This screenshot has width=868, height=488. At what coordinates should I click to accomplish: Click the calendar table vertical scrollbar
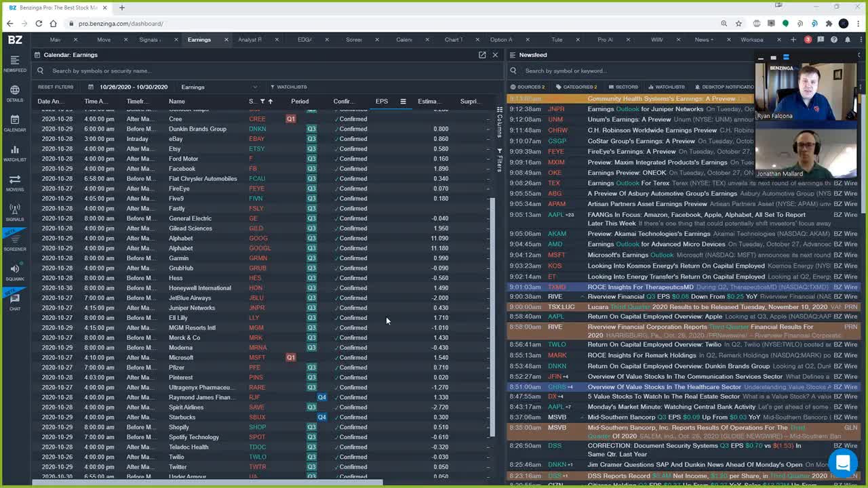click(493, 317)
